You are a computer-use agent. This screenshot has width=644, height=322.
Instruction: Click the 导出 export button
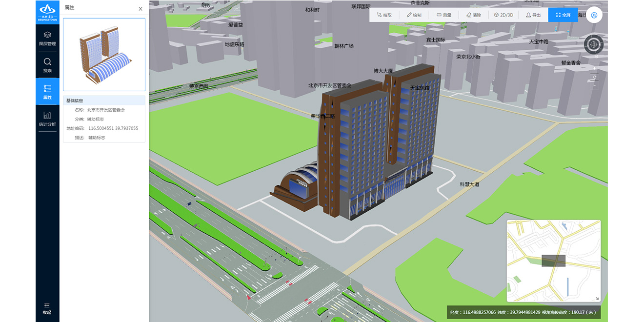coord(533,15)
